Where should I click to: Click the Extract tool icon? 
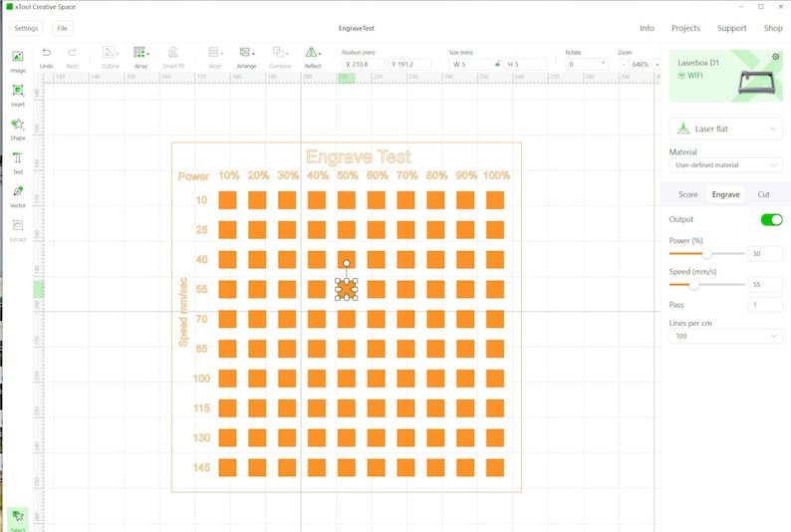click(x=18, y=225)
